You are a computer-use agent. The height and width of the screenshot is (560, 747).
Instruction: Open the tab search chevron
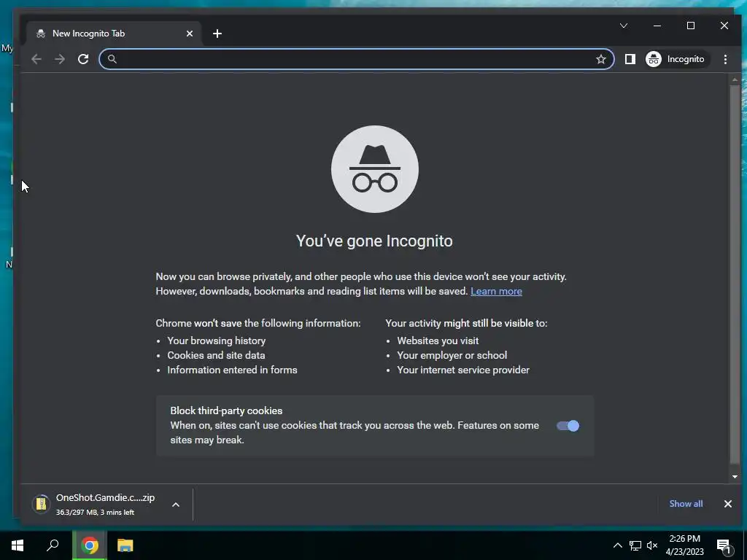(624, 26)
